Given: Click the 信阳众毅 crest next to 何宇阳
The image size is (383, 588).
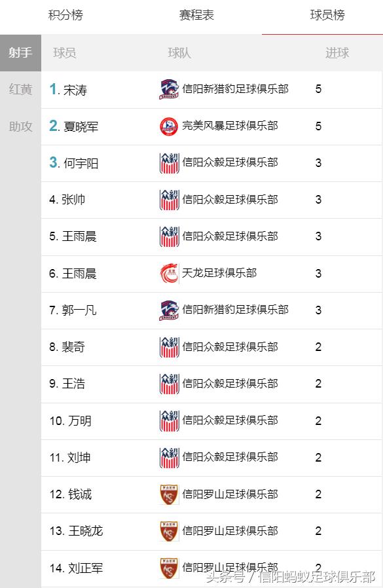Looking at the screenshot, I should click(169, 163).
